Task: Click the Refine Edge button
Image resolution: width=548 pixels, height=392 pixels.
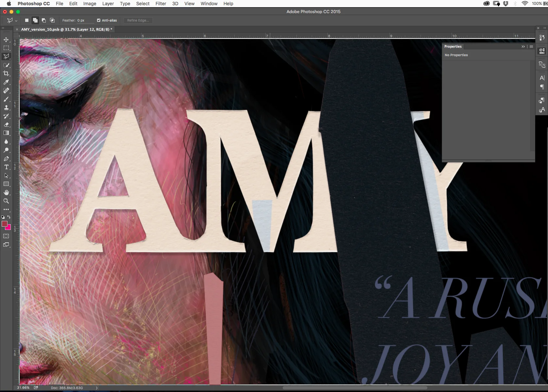Action: tap(138, 20)
